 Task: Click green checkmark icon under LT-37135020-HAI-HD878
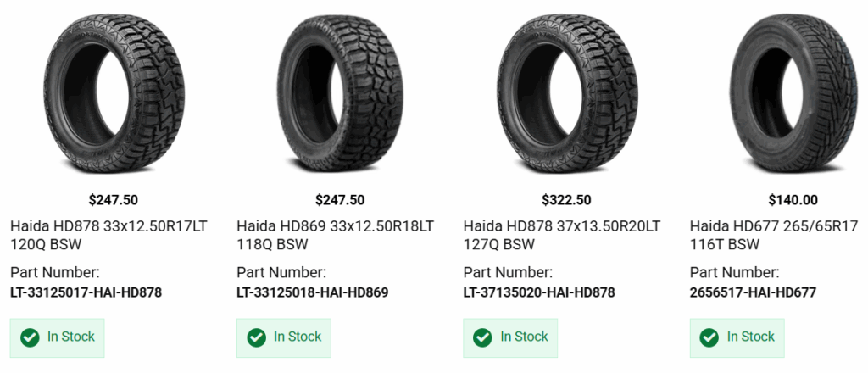(483, 337)
